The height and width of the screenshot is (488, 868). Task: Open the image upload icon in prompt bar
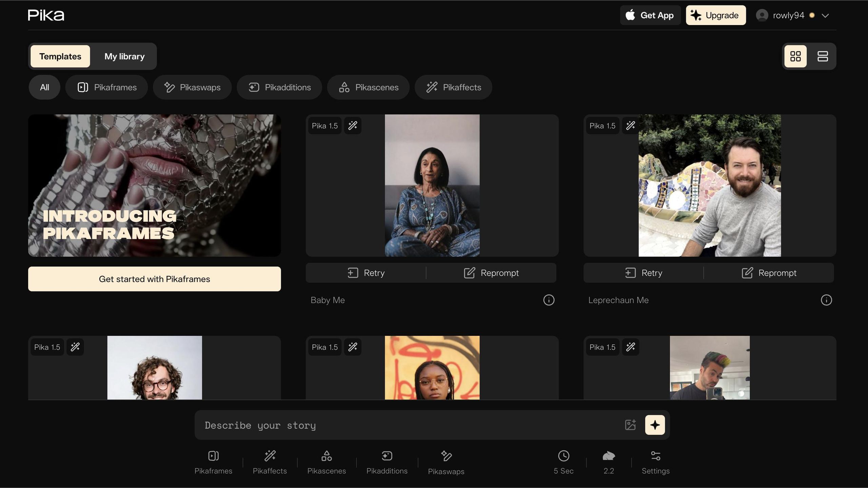pyautogui.click(x=630, y=425)
